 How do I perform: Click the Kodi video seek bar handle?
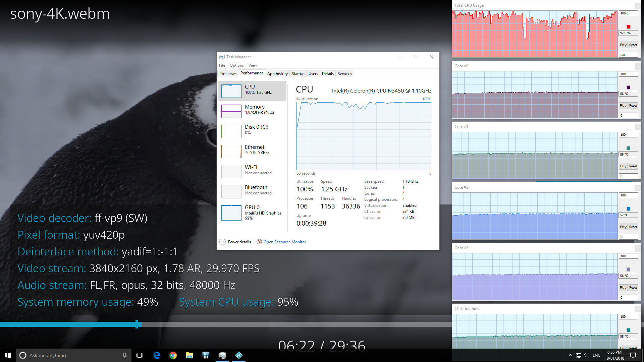[x=137, y=324]
